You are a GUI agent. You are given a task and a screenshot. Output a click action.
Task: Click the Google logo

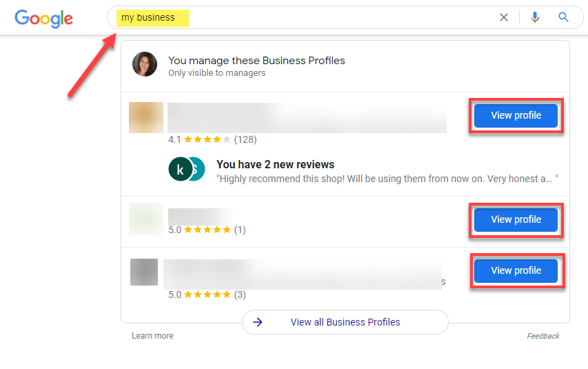click(x=43, y=18)
